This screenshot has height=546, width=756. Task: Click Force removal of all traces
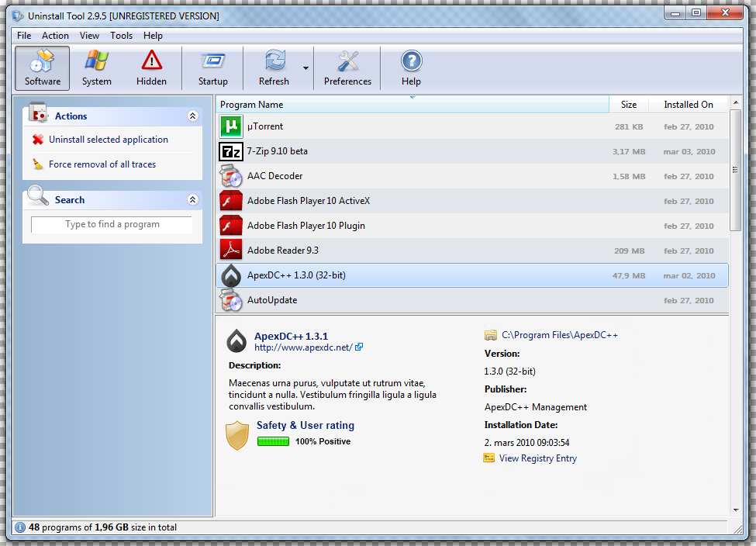coord(102,164)
